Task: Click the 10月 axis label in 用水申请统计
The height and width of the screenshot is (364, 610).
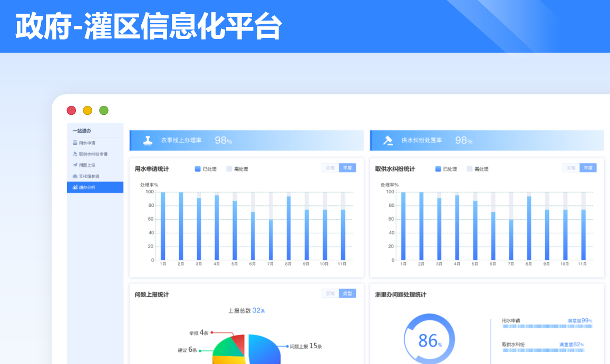Action: (x=324, y=264)
